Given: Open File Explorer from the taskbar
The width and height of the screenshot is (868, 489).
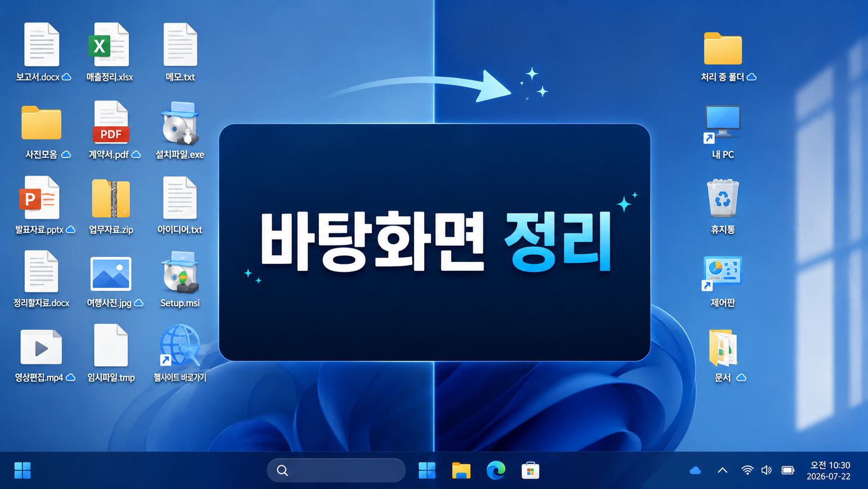Looking at the screenshot, I should pyautogui.click(x=461, y=470).
